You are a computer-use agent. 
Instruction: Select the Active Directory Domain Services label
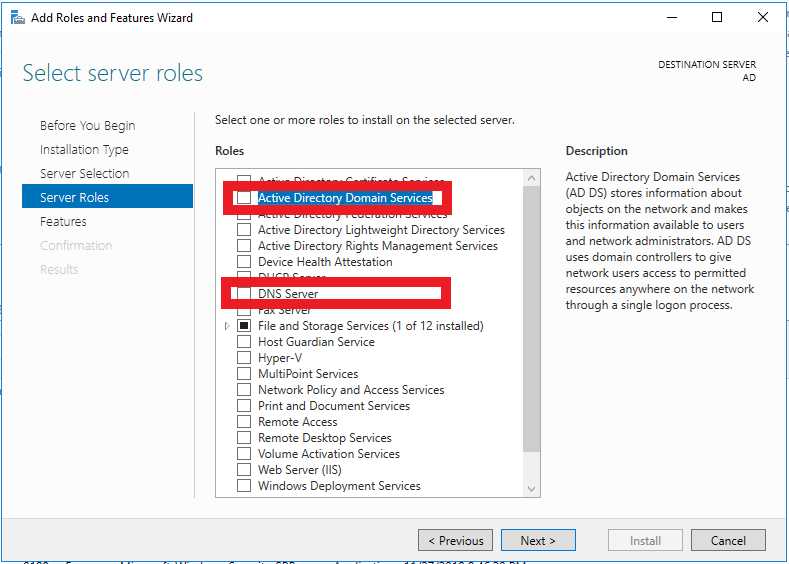click(345, 198)
